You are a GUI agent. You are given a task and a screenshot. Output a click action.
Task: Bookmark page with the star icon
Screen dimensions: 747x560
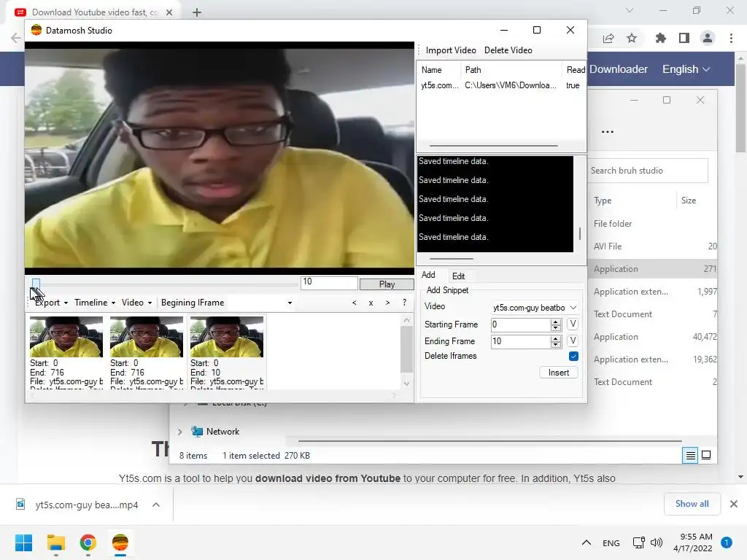[x=632, y=38]
